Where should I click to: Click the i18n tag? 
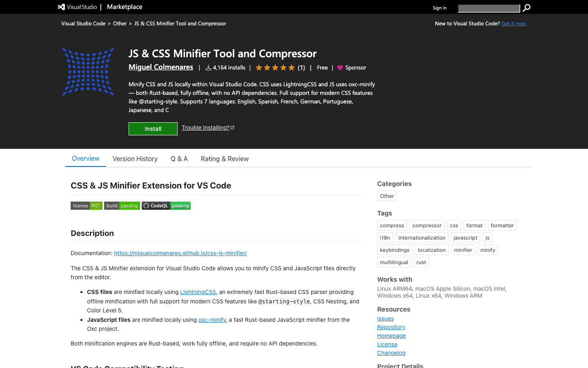click(385, 238)
